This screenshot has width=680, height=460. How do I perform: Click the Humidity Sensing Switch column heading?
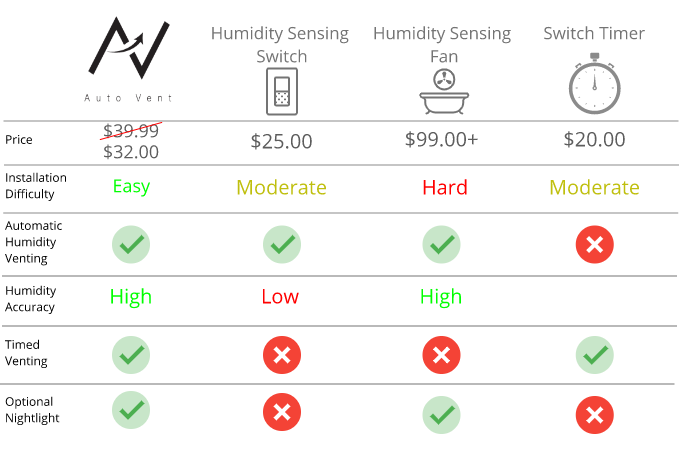[x=280, y=45]
